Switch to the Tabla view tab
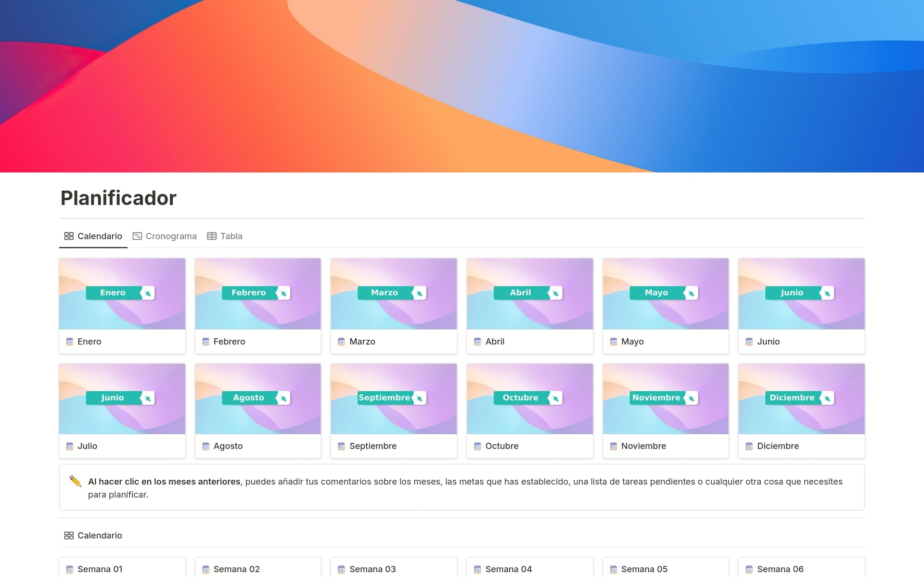Viewport: 924px width, 577px height. coord(225,236)
